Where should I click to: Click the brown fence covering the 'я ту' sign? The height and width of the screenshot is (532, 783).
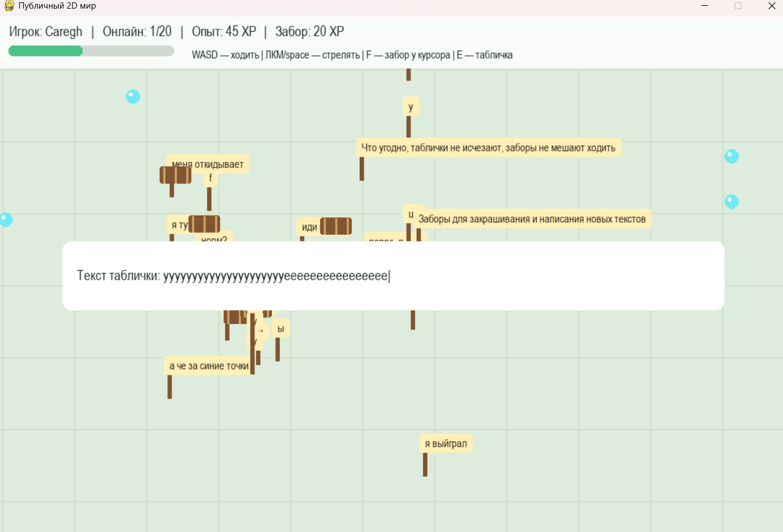(204, 224)
